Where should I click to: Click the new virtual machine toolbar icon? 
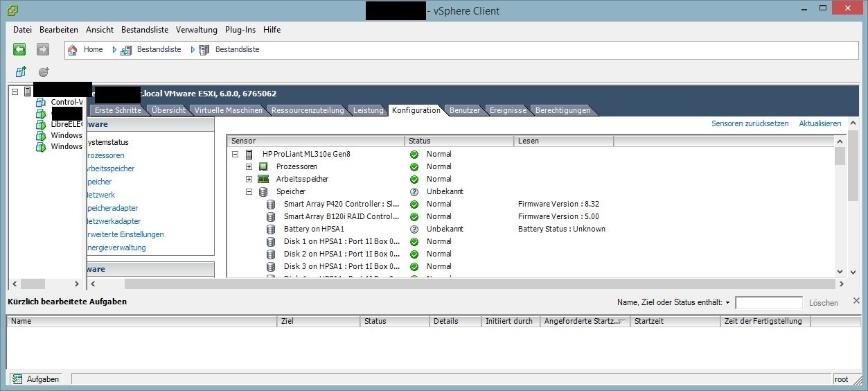[21, 71]
